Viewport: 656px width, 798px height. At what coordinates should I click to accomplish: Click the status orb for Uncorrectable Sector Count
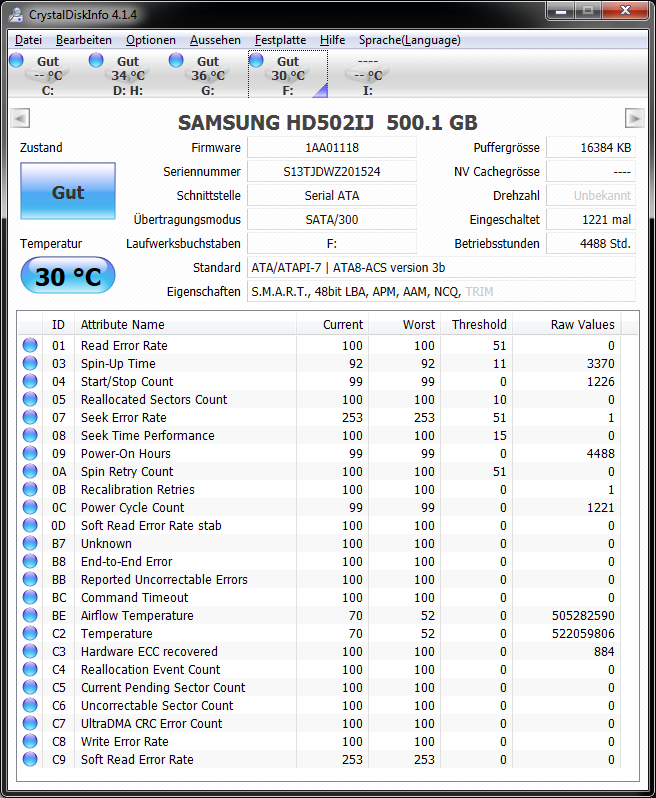point(30,705)
